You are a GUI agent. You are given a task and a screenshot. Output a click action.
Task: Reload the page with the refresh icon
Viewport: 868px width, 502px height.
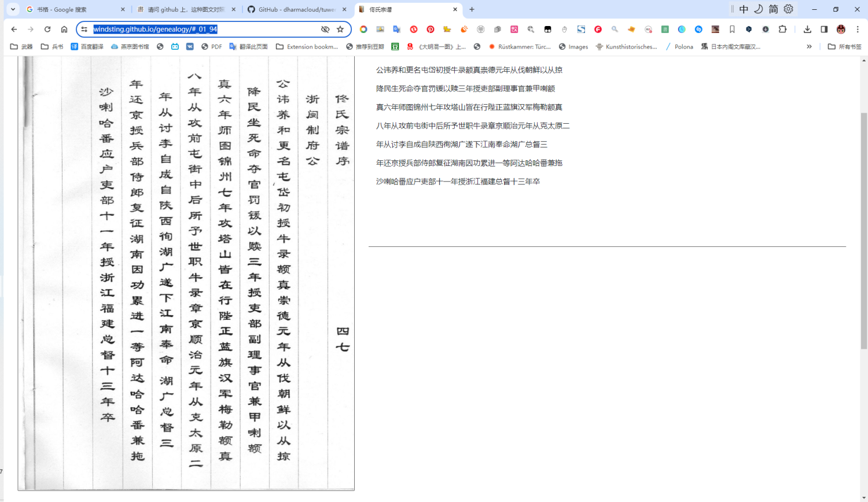(x=47, y=29)
